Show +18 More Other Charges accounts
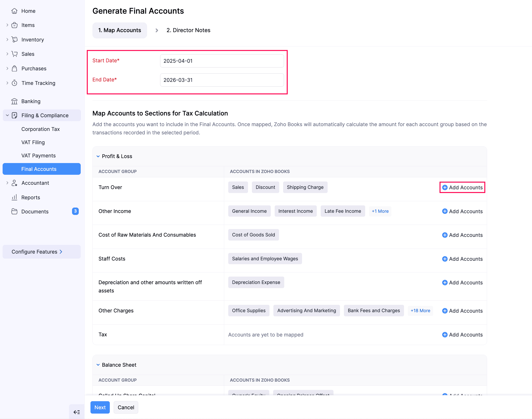Image resolution: width=532 pixels, height=419 pixels. (x=420, y=311)
